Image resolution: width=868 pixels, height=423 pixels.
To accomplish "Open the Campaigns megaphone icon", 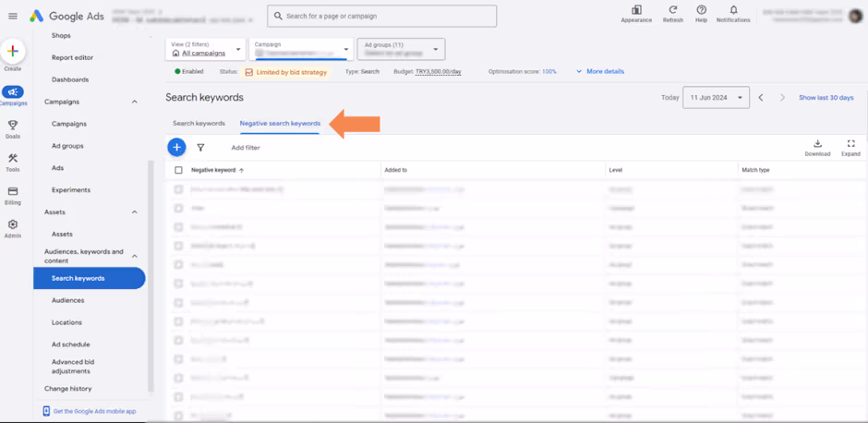I will pyautogui.click(x=13, y=92).
